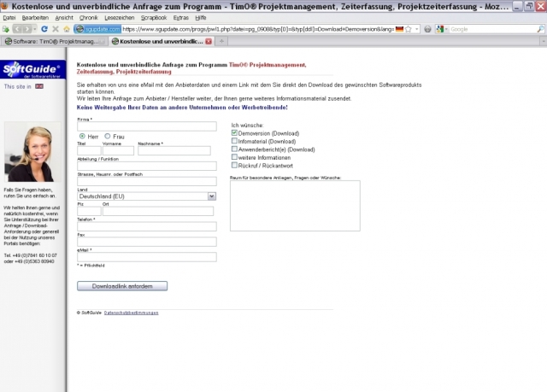Click the special requests text area

pos(295,206)
